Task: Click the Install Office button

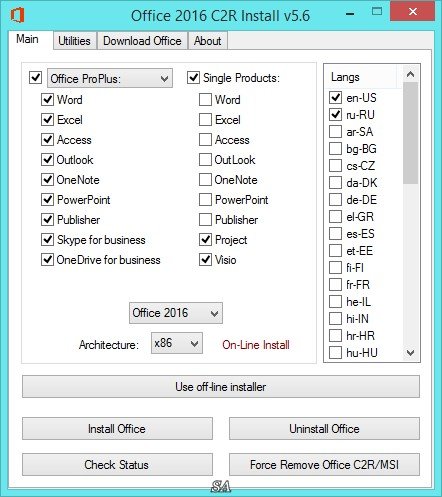Action: tap(117, 429)
